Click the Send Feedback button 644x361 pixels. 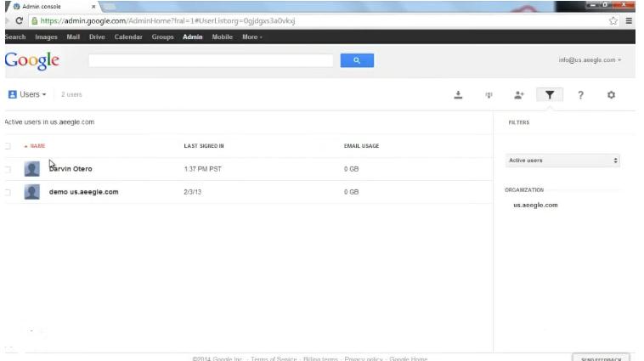[x=601, y=358]
